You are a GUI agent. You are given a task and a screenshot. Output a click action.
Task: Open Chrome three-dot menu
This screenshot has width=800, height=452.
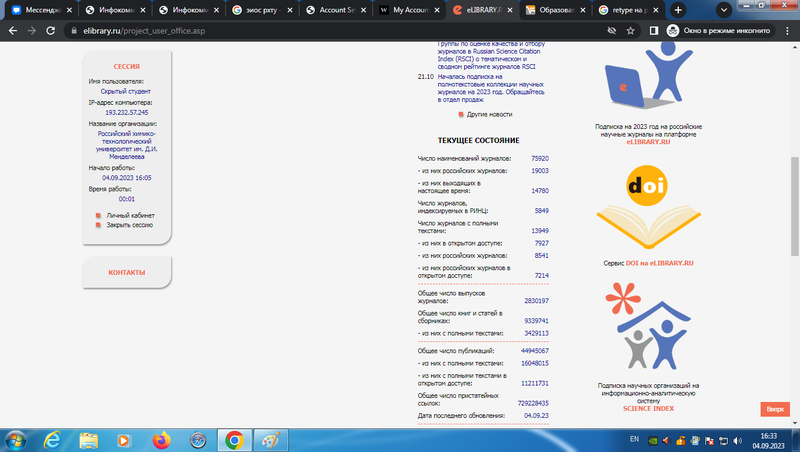click(787, 31)
